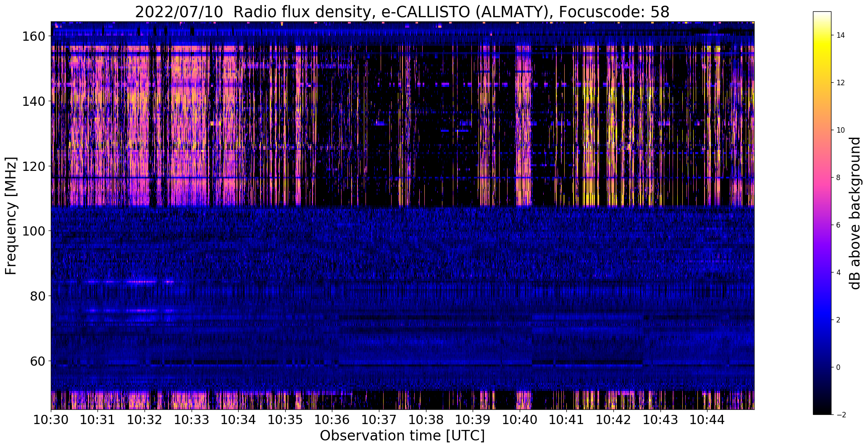
Task: Click the bright burst at 10:40 near 120 MHz
Action: 523,166
